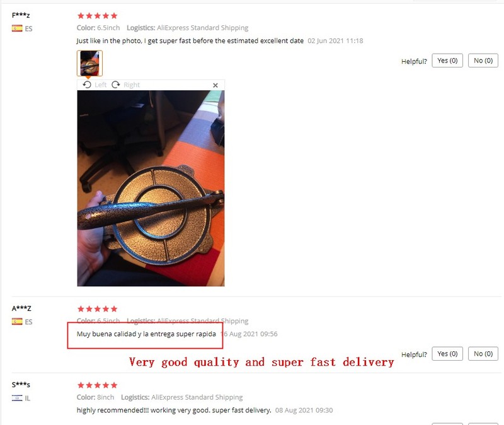
Task: Click the "Just like in the photo" review text
Action: 190,41
